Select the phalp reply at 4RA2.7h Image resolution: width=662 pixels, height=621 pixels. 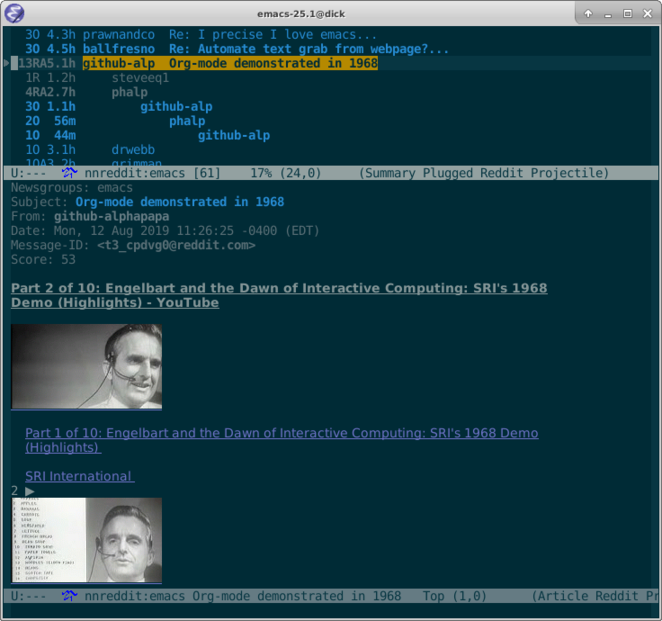[87, 92]
